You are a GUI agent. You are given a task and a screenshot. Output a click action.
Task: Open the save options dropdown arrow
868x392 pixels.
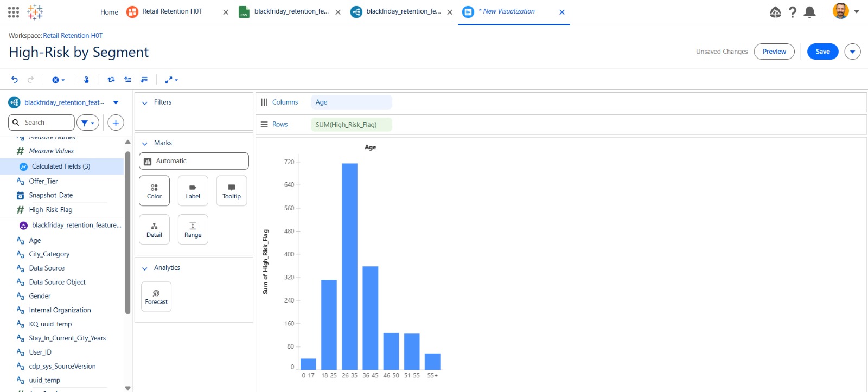(x=852, y=52)
